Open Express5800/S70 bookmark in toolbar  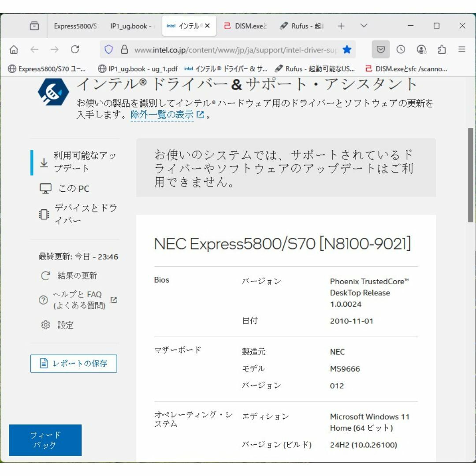(x=47, y=69)
